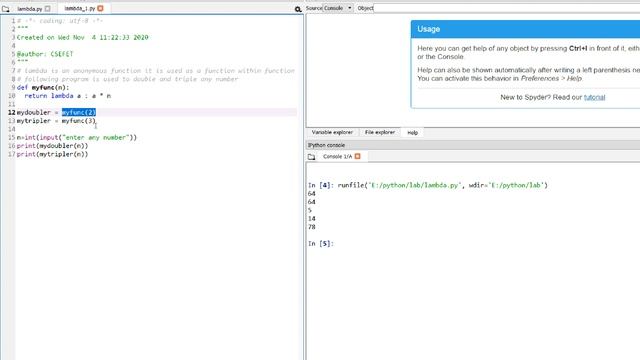This screenshot has width=640, height=360.
Task: Switch to the Variable explorer tab
Action: pyautogui.click(x=332, y=132)
